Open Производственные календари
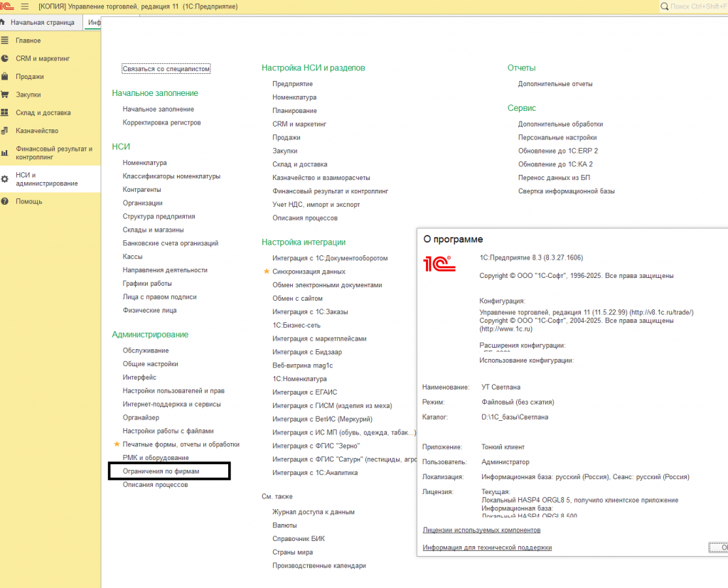 pos(319,566)
